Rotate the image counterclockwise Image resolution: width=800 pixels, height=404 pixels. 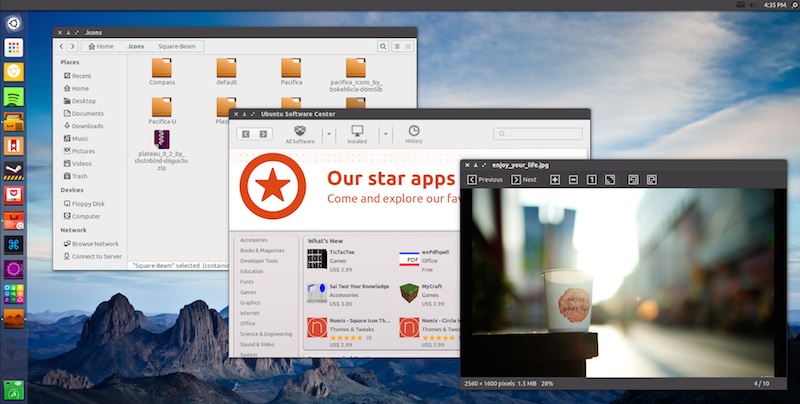click(633, 180)
